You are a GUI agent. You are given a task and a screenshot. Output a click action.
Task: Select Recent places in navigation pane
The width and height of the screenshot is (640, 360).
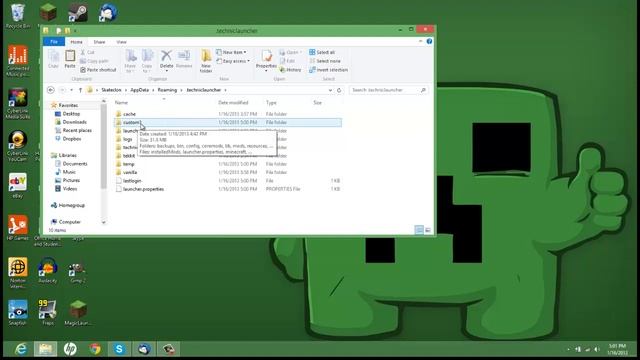click(77, 130)
